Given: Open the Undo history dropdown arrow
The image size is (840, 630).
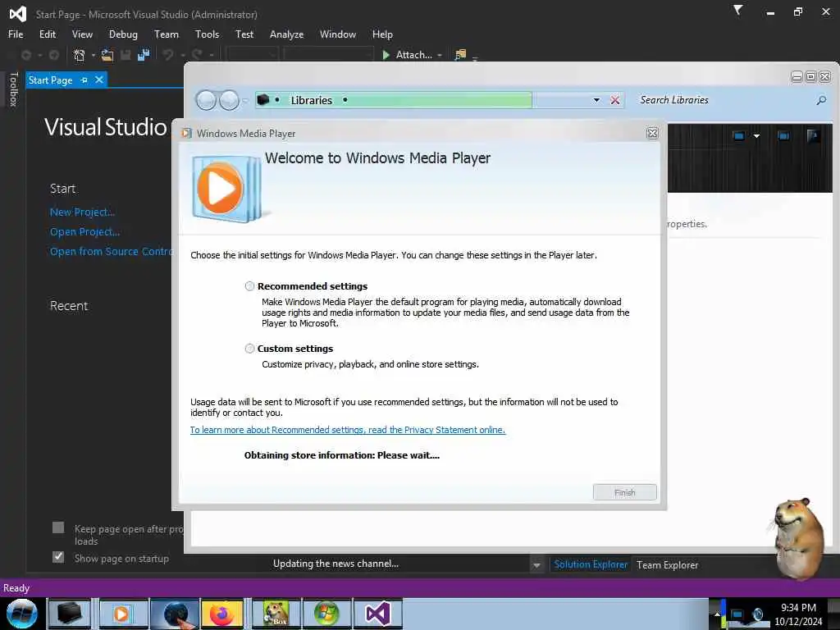Looking at the screenshot, I should click(182, 55).
